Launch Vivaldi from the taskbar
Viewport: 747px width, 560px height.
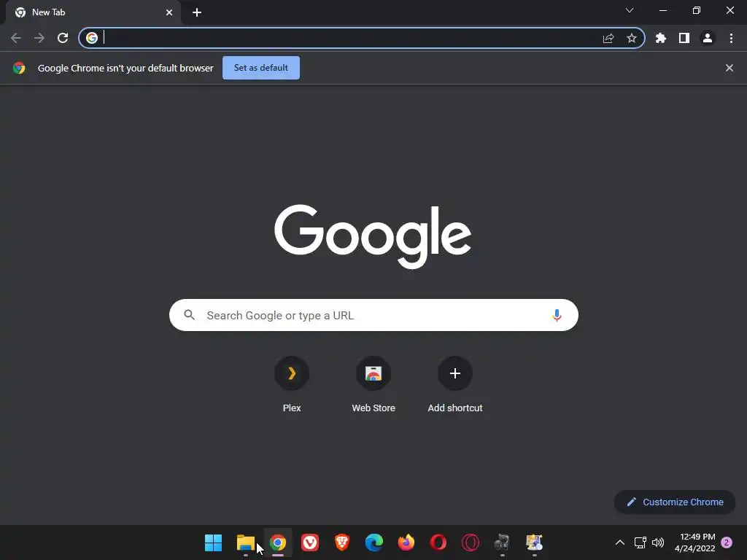310,542
